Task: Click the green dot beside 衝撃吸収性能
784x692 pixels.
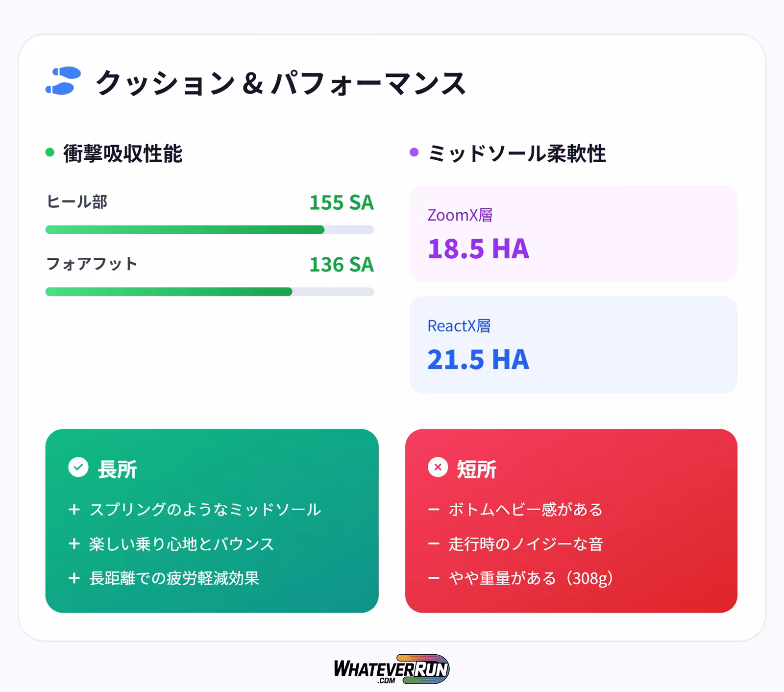Action: pos(49,152)
